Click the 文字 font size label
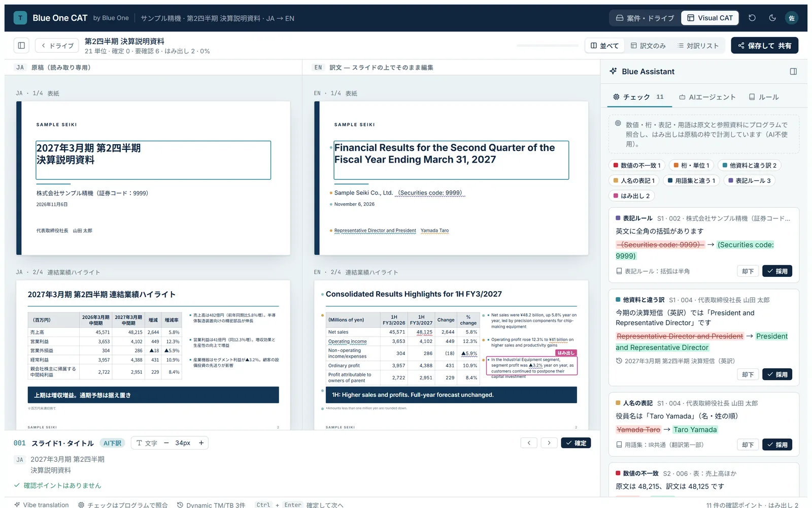The image size is (812, 508). tap(147, 443)
